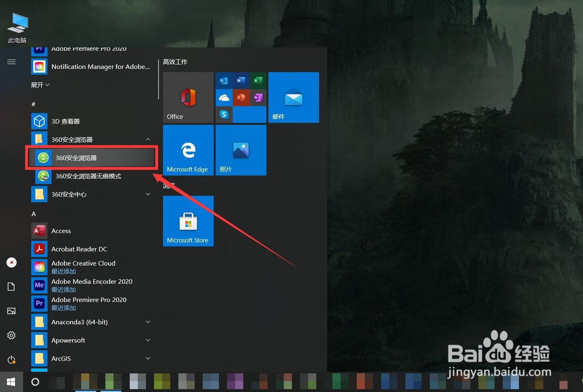Open Cortana search circle on taskbar
Viewport: 583px width, 392px height.
coord(35,382)
